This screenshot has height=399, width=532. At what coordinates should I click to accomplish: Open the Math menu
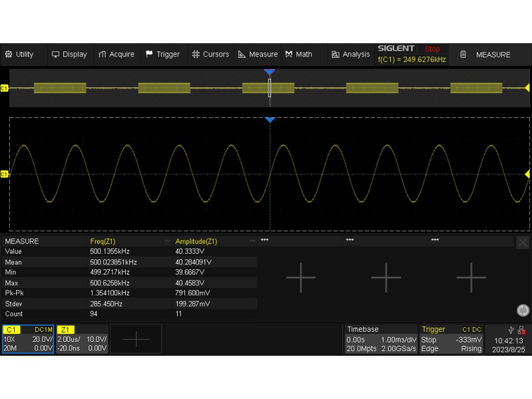click(299, 55)
